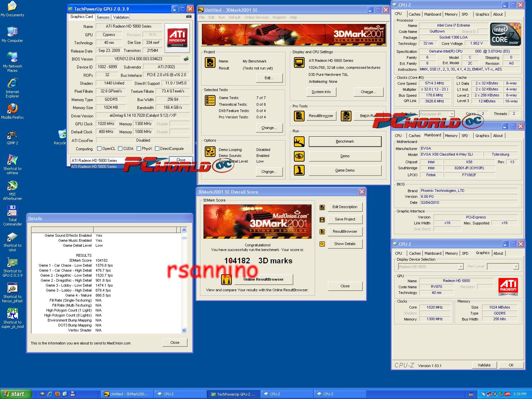Enable the CUDA checkbox in GPU-Z
This screenshot has height=399, width=532.
[x=120, y=149]
